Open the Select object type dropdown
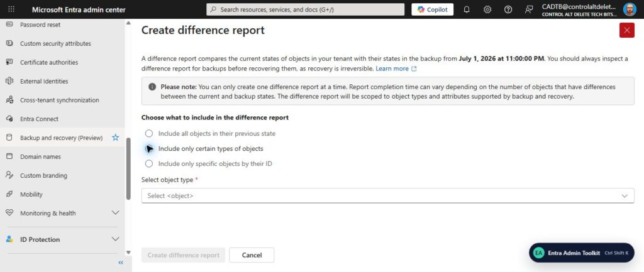The width and height of the screenshot is (644, 272). click(387, 196)
